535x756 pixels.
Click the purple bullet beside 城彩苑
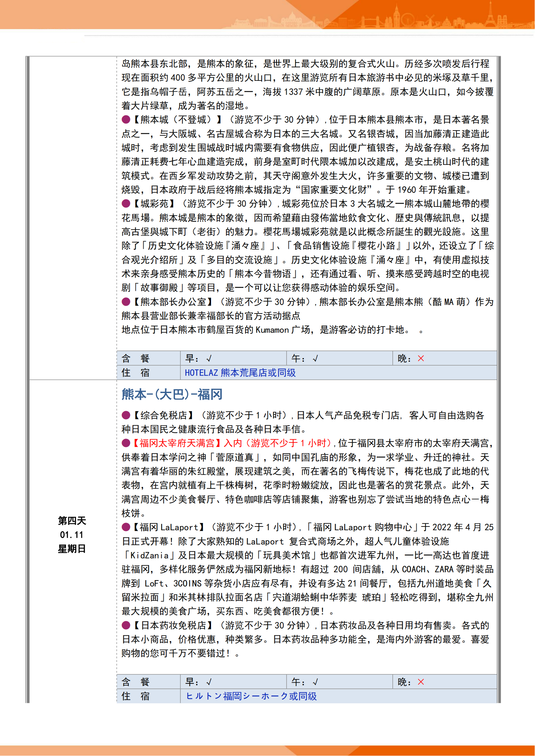126,204
